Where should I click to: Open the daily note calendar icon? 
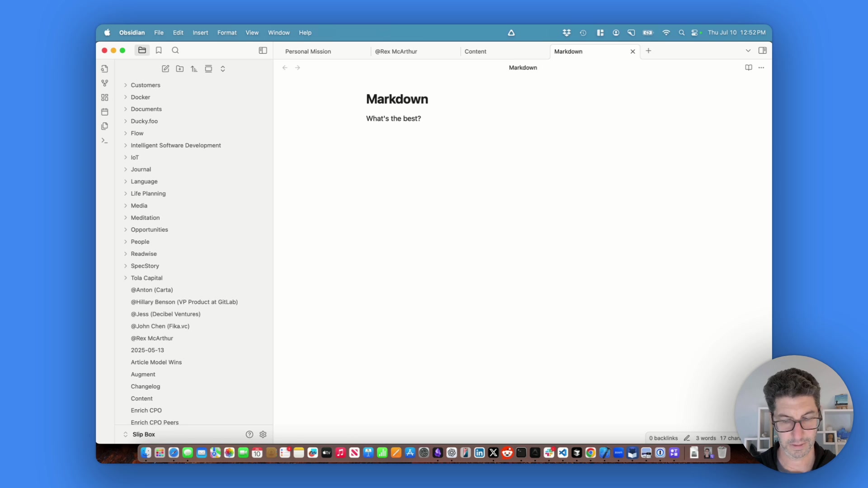coord(104,112)
